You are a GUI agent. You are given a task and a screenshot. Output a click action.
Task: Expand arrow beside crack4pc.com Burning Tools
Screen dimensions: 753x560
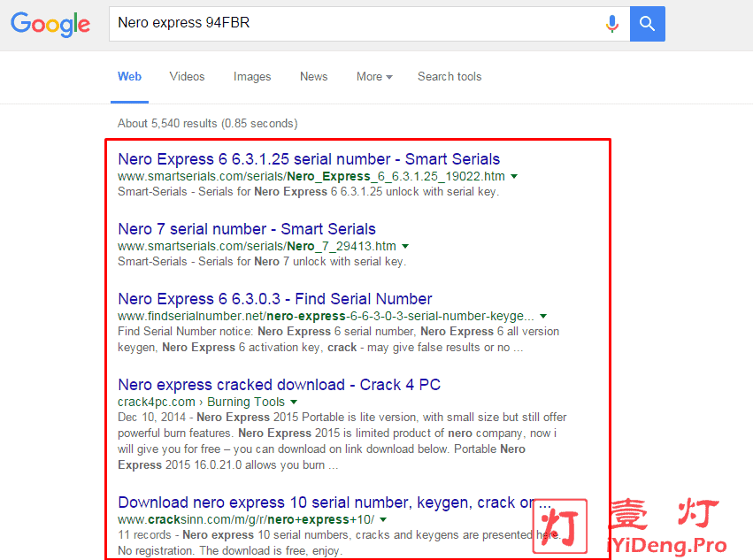(x=294, y=402)
